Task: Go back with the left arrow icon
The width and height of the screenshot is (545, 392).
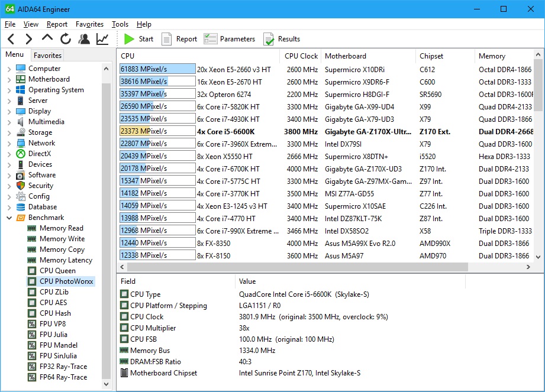Action: 11,39
